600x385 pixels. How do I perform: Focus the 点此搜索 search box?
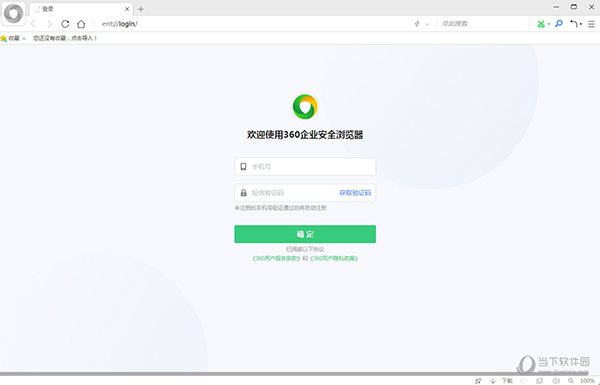483,24
